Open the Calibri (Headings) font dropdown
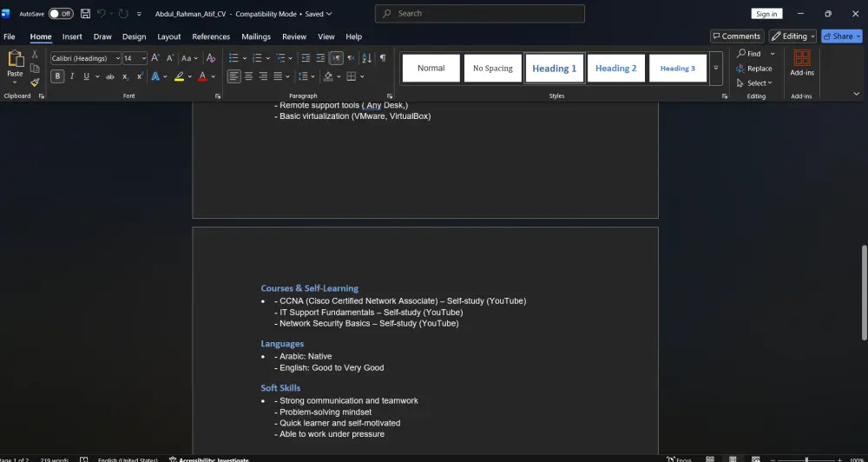 [x=118, y=58]
